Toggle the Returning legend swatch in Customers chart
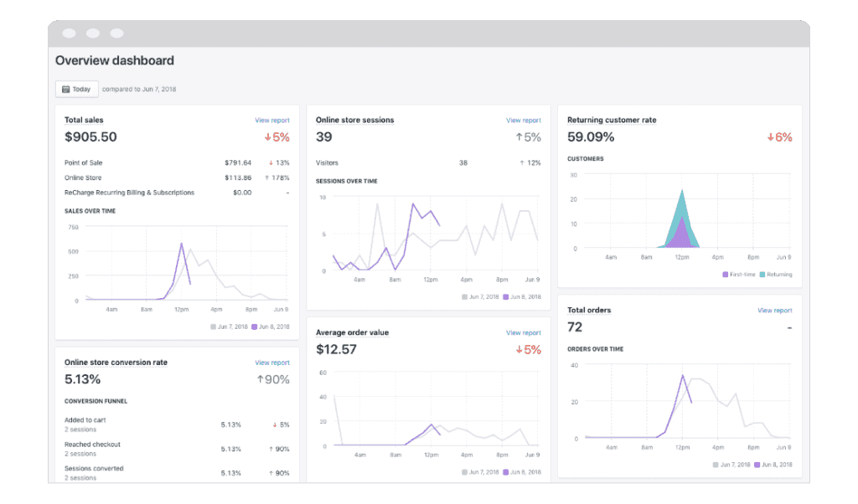This screenshot has height=504, width=858. point(761,275)
